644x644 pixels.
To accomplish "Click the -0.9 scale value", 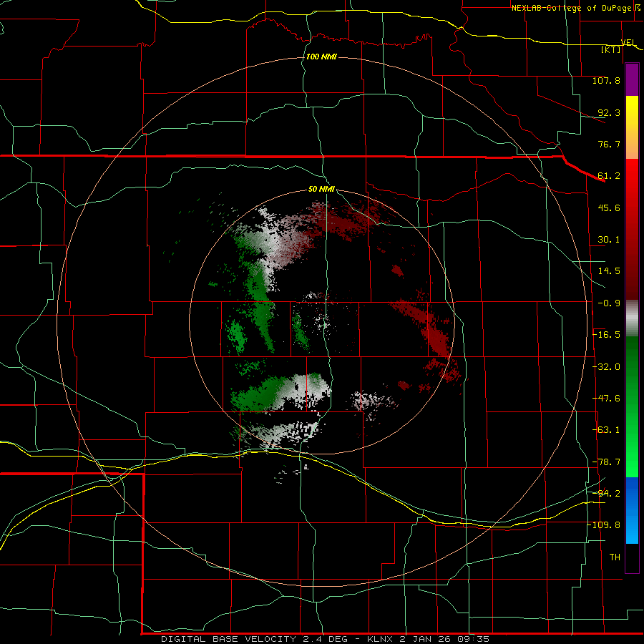I will coord(609,303).
